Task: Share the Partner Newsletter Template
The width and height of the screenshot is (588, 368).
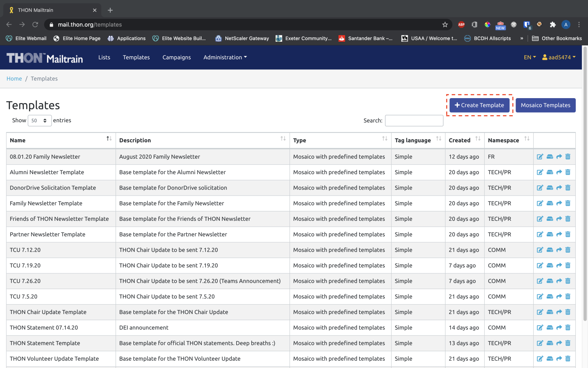Action: coord(559,234)
